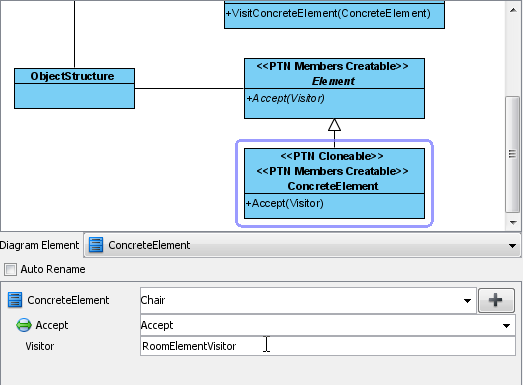This screenshot has width=523, height=385.
Task: Click the Accept row label in the form
Action: pos(52,325)
